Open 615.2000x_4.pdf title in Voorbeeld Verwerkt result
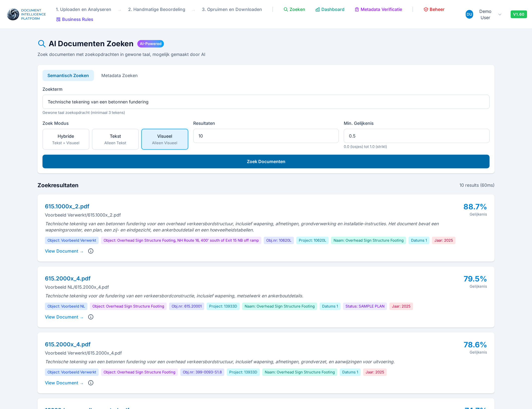 tap(68, 344)
